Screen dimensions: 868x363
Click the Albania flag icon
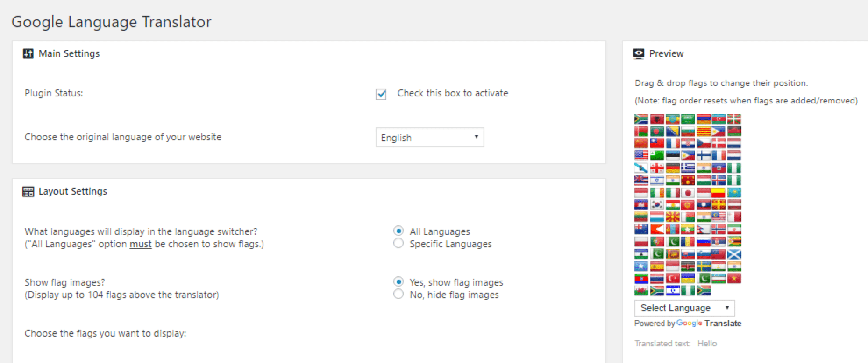(x=657, y=119)
